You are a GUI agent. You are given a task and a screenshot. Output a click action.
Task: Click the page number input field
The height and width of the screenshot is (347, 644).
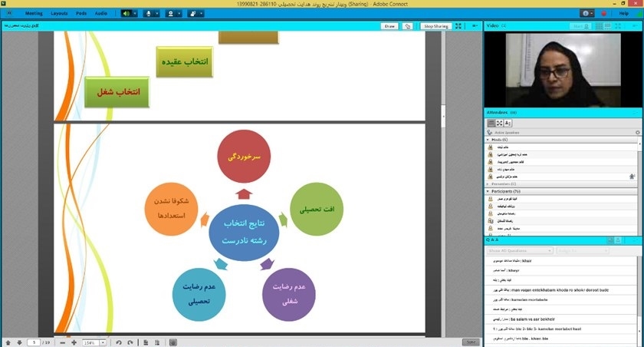33,342
